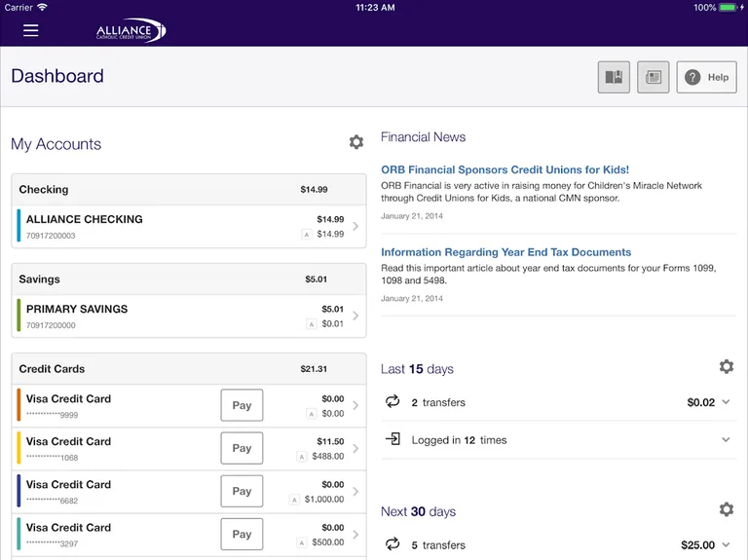Click available credit icon beside $500.00
Viewport: 748px width, 560px height.
[x=302, y=542]
